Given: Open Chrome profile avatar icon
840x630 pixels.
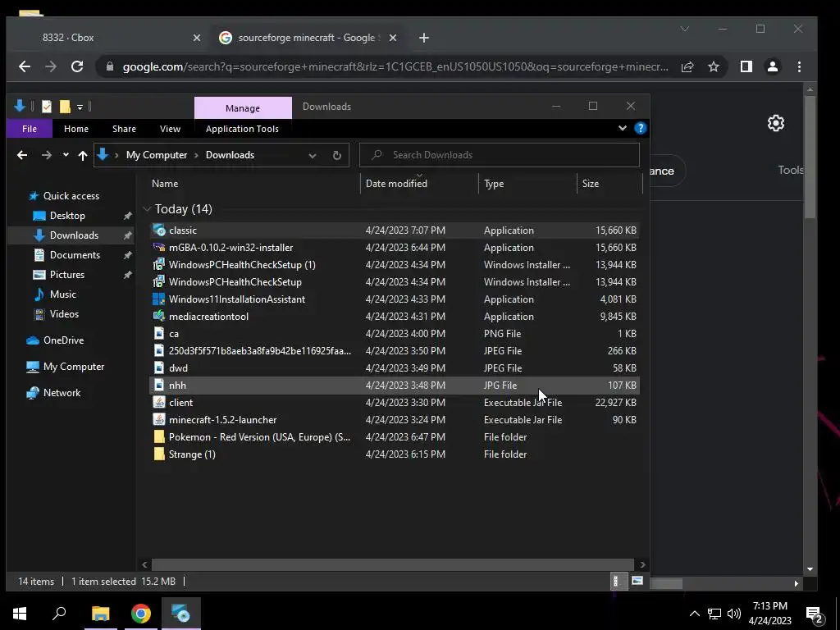Looking at the screenshot, I should 773,66.
